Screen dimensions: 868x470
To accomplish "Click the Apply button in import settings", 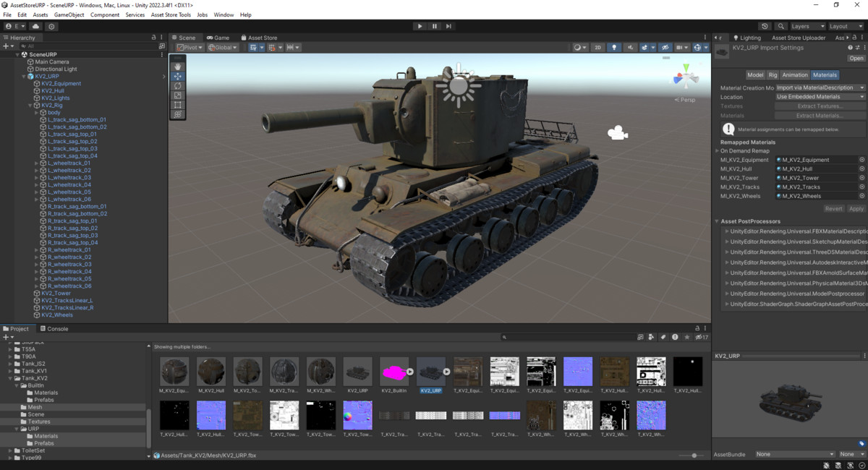I will (x=856, y=208).
